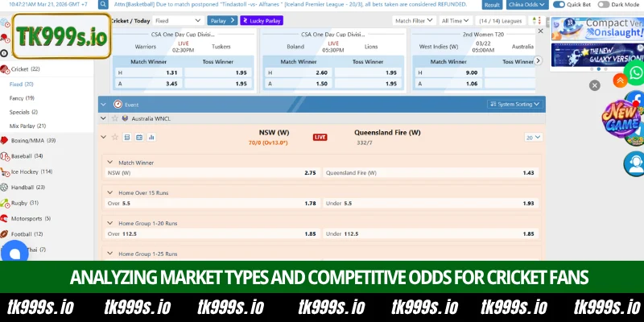Click the odds up/down sort arrows icon
644x322 pixels.
pos(536,21)
